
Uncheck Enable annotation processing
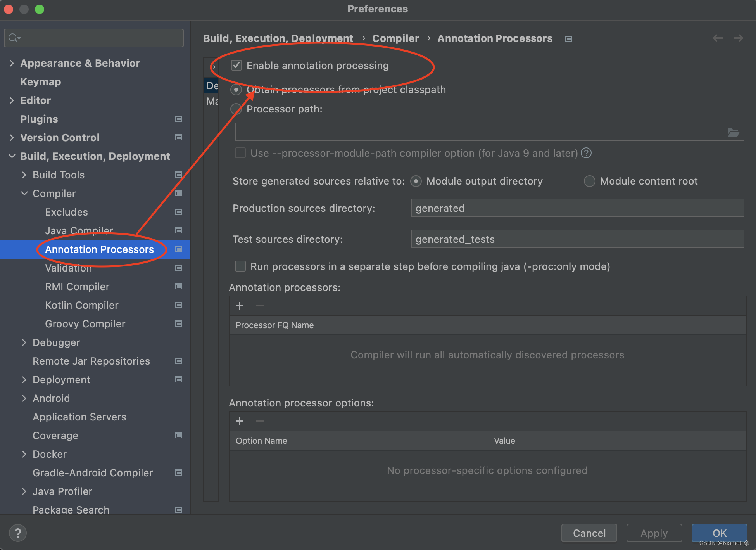[x=236, y=65]
